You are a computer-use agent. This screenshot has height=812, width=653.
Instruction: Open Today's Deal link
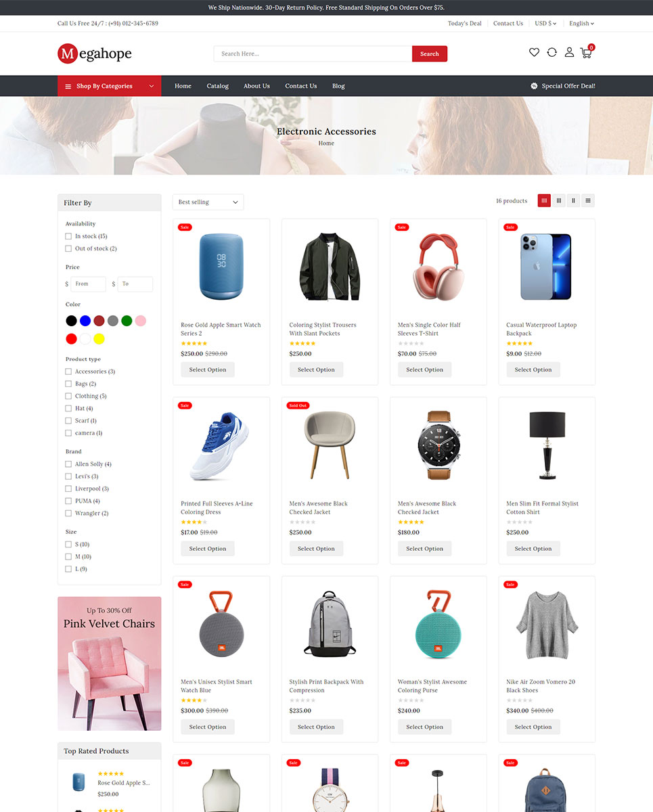pyautogui.click(x=465, y=23)
